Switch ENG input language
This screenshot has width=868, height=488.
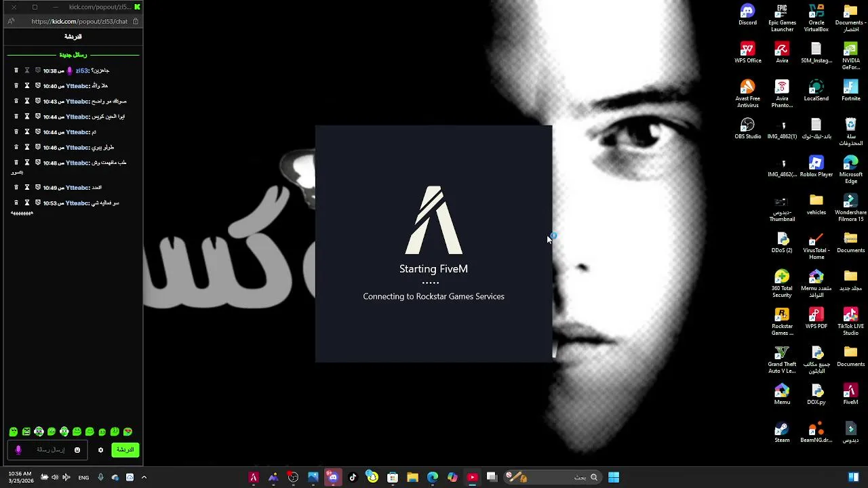coord(83,477)
